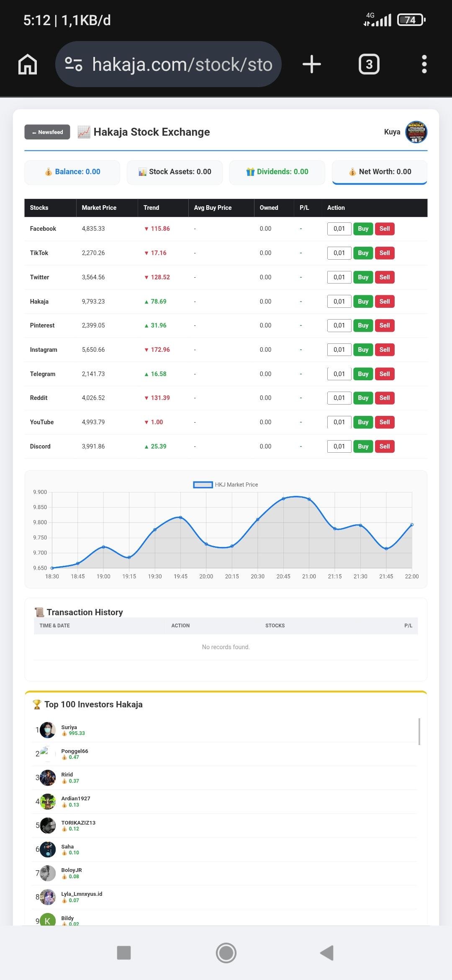The image size is (452, 980).
Task: Sell Instagram stock
Action: [x=384, y=350]
